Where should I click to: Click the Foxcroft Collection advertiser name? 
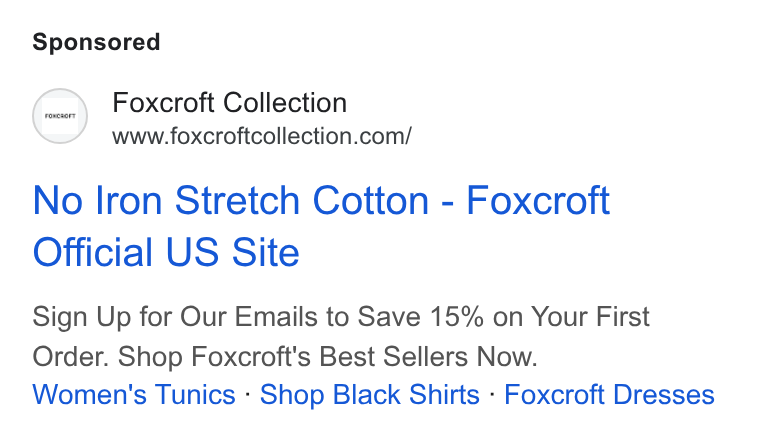[229, 103]
